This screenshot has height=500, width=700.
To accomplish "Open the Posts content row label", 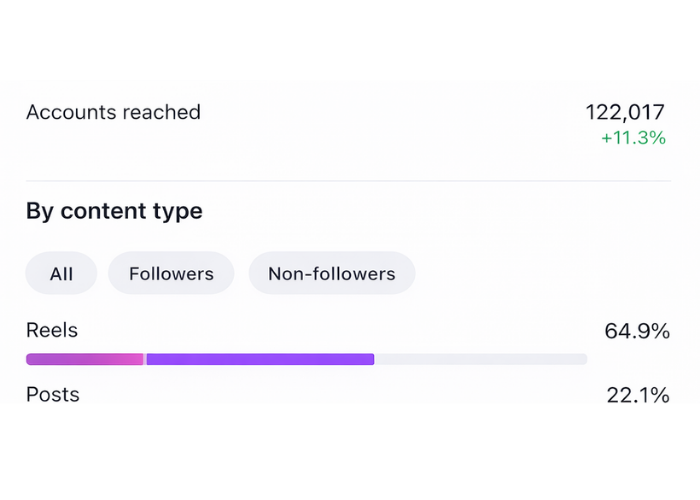I will click(x=53, y=394).
